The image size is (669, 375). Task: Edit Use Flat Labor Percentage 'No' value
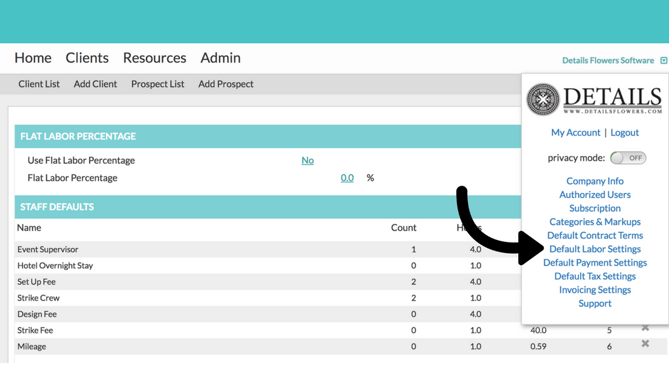[x=308, y=160]
